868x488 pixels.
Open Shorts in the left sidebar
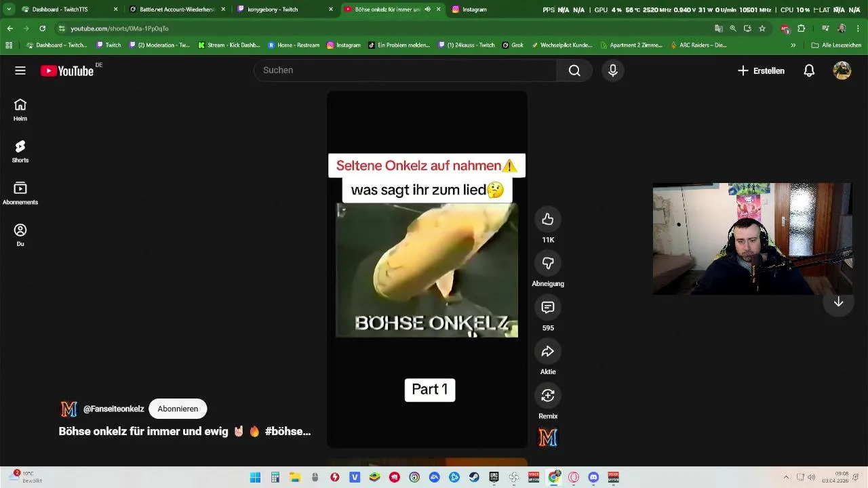pos(20,152)
